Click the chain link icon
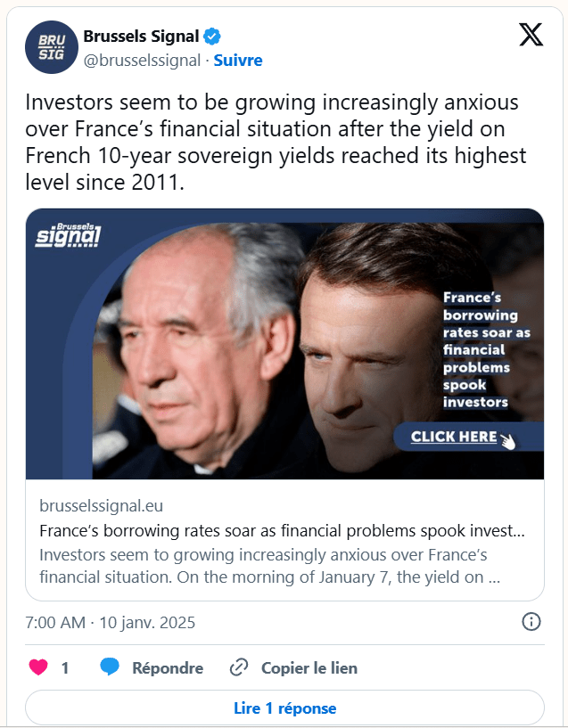Viewport: 568px width, 728px height. click(x=239, y=667)
